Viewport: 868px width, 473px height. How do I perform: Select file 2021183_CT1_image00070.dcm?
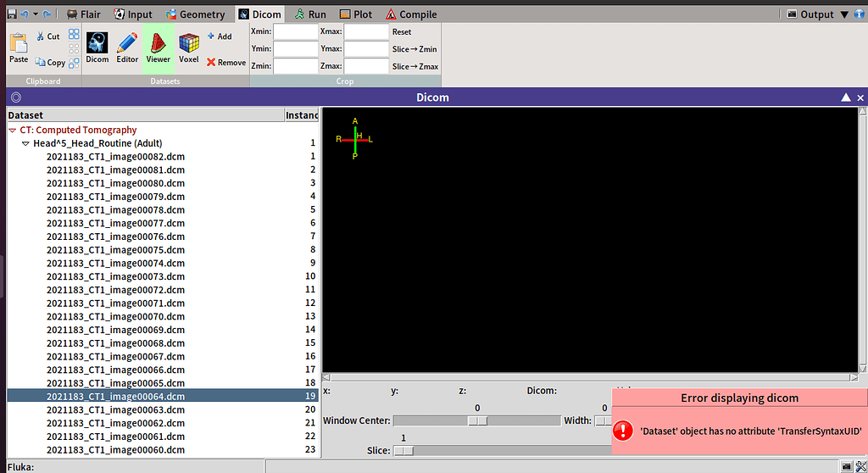click(115, 316)
